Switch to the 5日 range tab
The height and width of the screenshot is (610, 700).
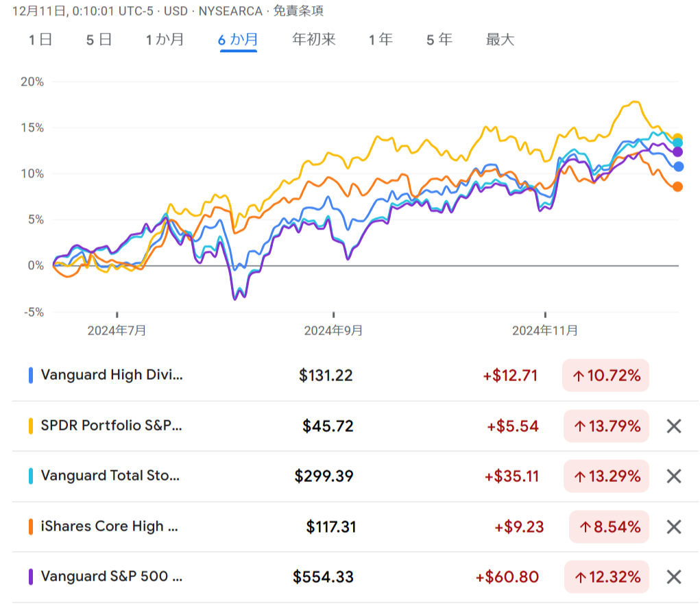(x=99, y=40)
